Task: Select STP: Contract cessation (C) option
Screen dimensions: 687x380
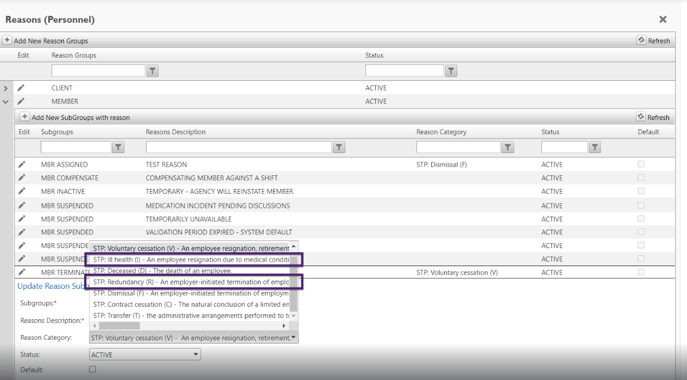Action: [x=190, y=304]
